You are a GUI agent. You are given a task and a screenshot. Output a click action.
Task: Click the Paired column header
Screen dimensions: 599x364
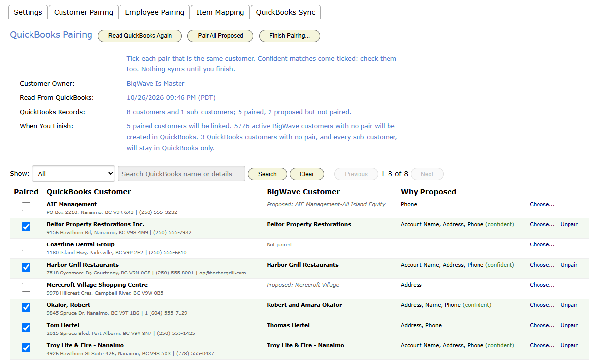[x=26, y=192]
